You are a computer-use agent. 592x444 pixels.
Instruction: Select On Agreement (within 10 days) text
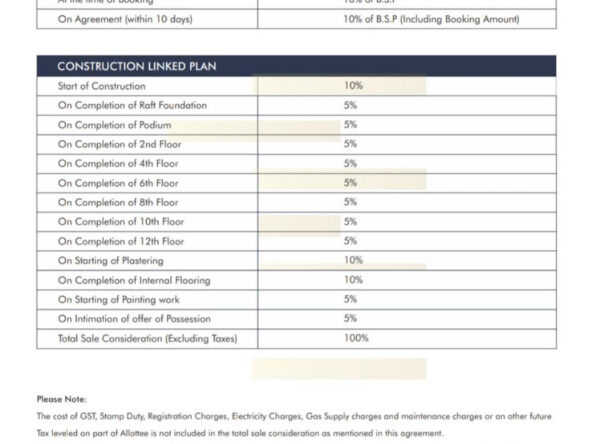(125, 19)
